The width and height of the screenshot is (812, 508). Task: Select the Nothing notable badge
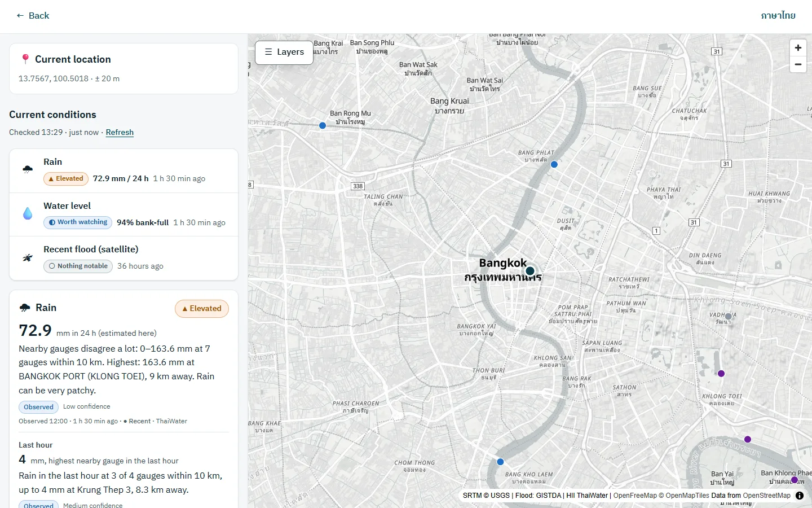[78, 266]
